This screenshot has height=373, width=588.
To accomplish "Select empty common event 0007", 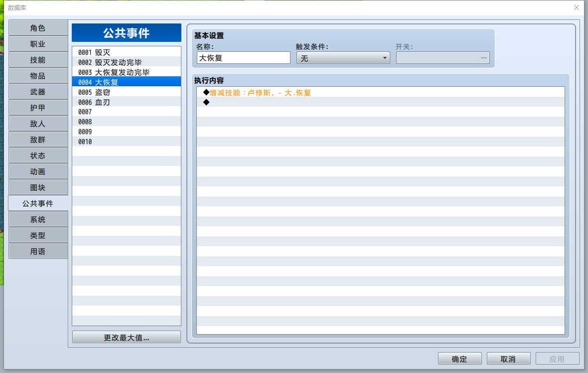I will click(127, 112).
